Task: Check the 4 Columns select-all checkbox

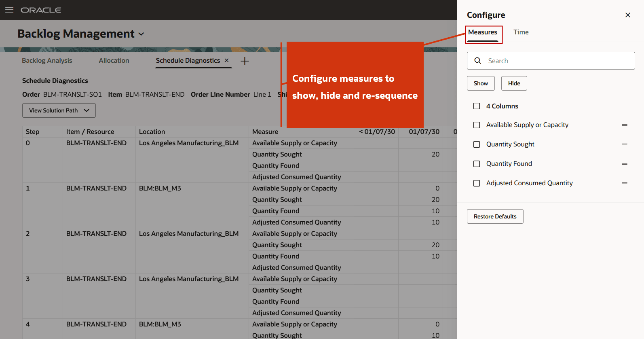Action: click(x=477, y=106)
